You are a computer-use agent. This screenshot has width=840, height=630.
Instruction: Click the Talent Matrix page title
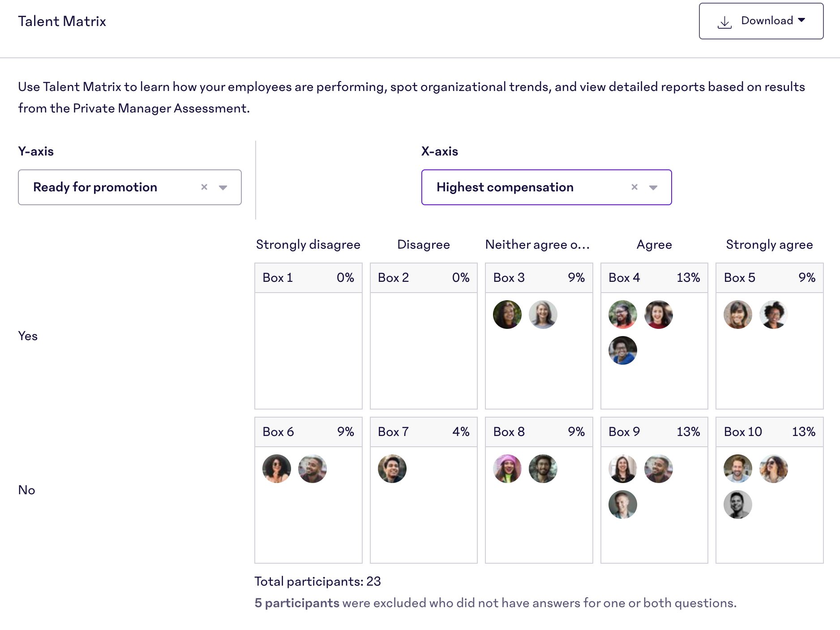[62, 21]
